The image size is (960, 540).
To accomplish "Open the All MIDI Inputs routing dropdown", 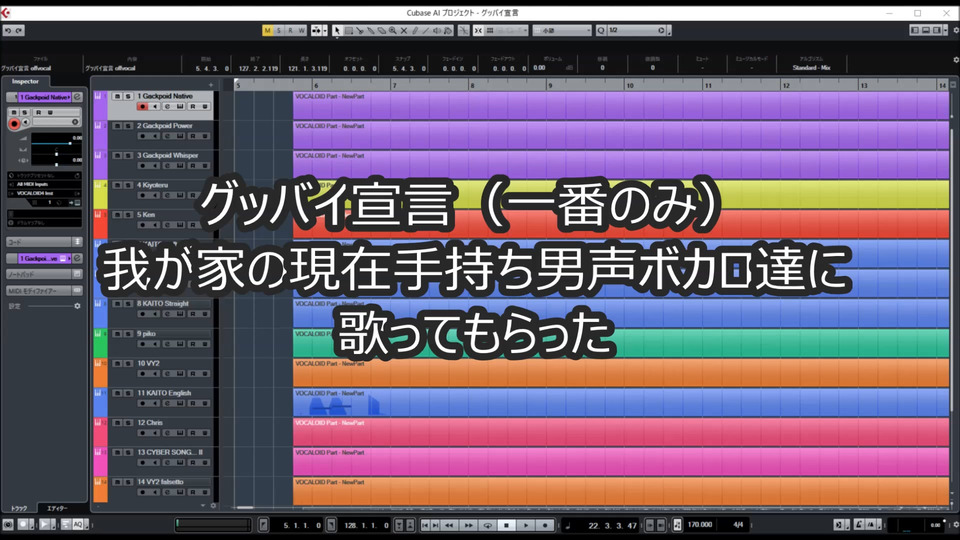I will click(x=44, y=184).
